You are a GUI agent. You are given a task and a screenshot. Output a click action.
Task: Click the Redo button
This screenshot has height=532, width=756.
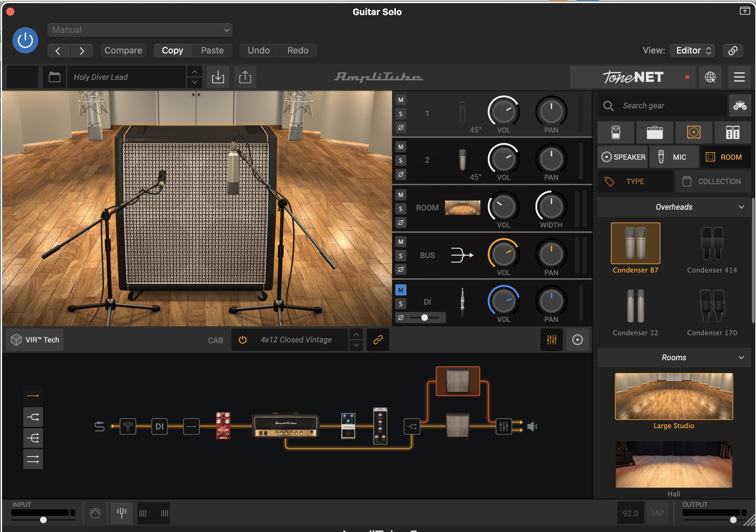pyautogui.click(x=298, y=51)
